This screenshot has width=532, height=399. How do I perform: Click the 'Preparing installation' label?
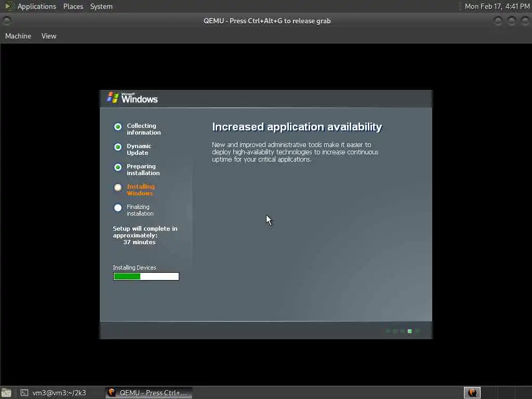tap(143, 170)
